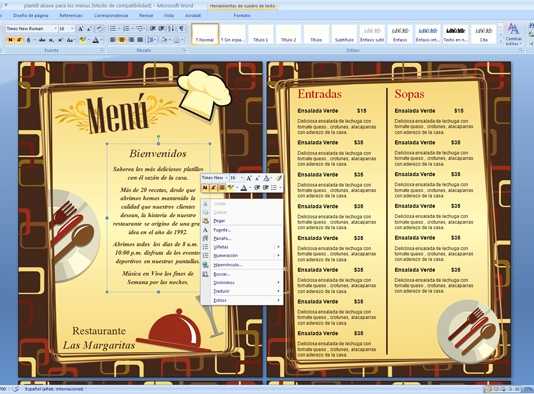
Task: Toggle italic in the floating mini toolbar
Action: tap(213, 188)
